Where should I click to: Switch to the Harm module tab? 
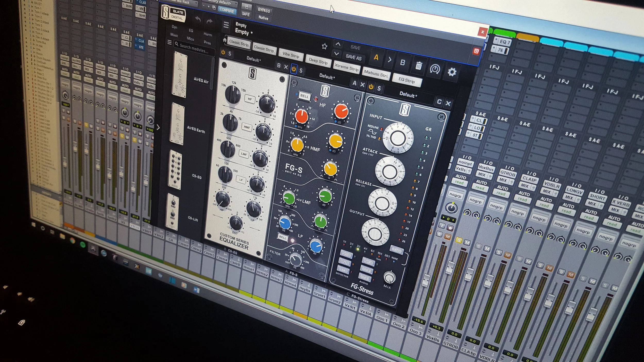208,34
